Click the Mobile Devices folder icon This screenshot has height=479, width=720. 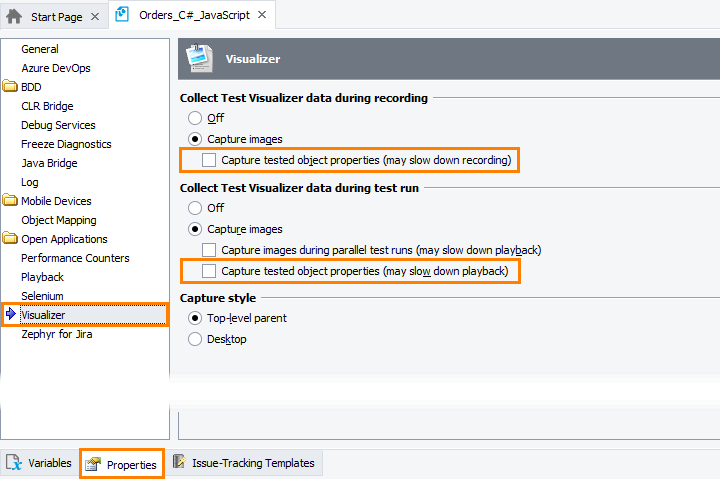point(11,201)
